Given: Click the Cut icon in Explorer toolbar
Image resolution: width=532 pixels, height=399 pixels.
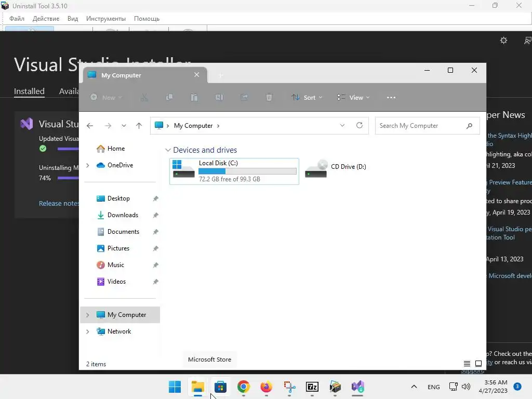Looking at the screenshot, I should pos(144,98).
